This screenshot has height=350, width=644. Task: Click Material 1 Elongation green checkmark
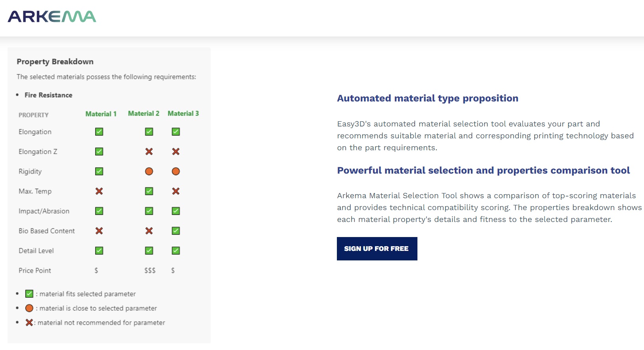(x=99, y=132)
